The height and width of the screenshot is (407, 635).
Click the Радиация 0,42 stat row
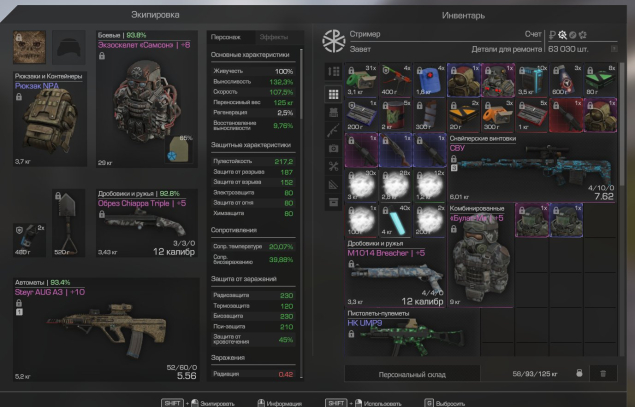point(253,374)
